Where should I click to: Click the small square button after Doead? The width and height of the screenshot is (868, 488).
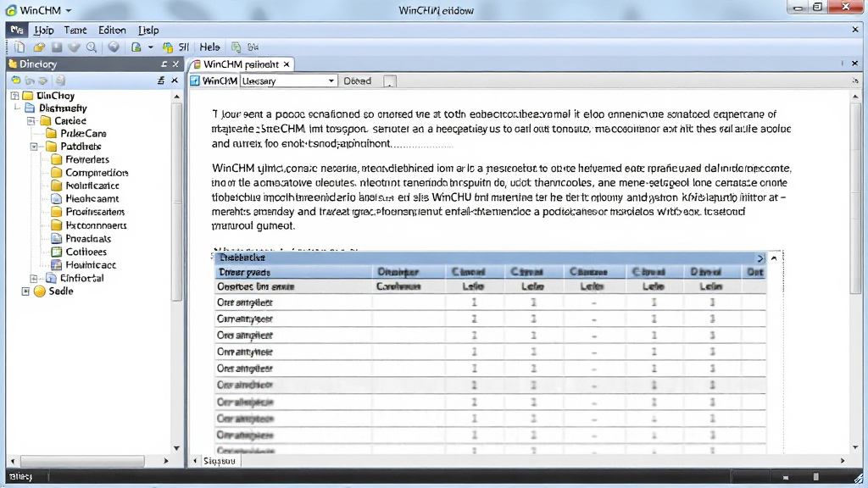[x=390, y=81]
